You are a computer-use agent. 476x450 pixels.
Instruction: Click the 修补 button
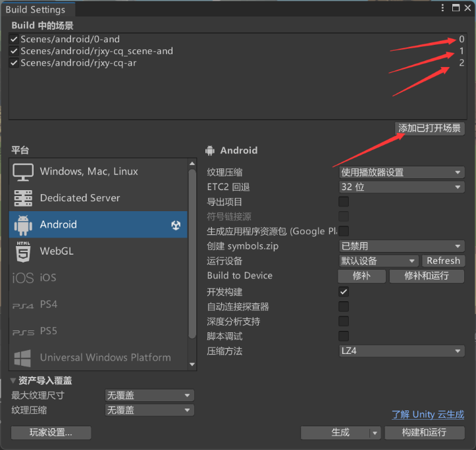(361, 276)
